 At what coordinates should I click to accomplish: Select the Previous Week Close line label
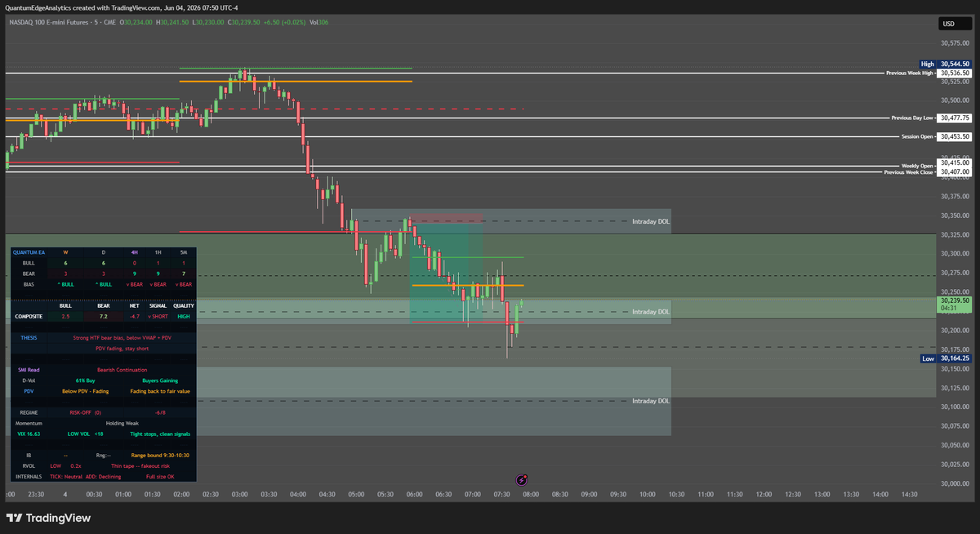908,172
